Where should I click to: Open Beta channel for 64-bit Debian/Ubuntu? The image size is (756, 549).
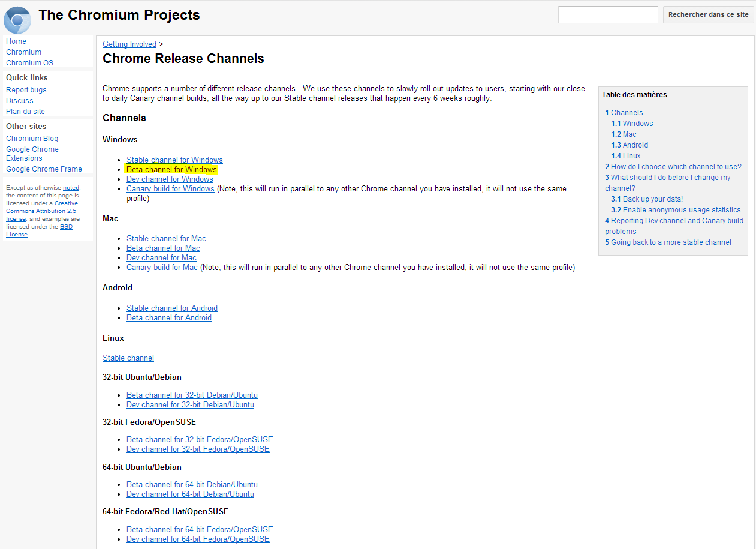[x=192, y=485]
